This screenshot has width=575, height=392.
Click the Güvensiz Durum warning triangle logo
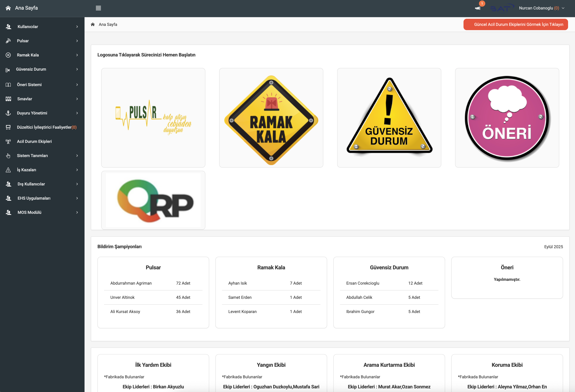coord(389,118)
